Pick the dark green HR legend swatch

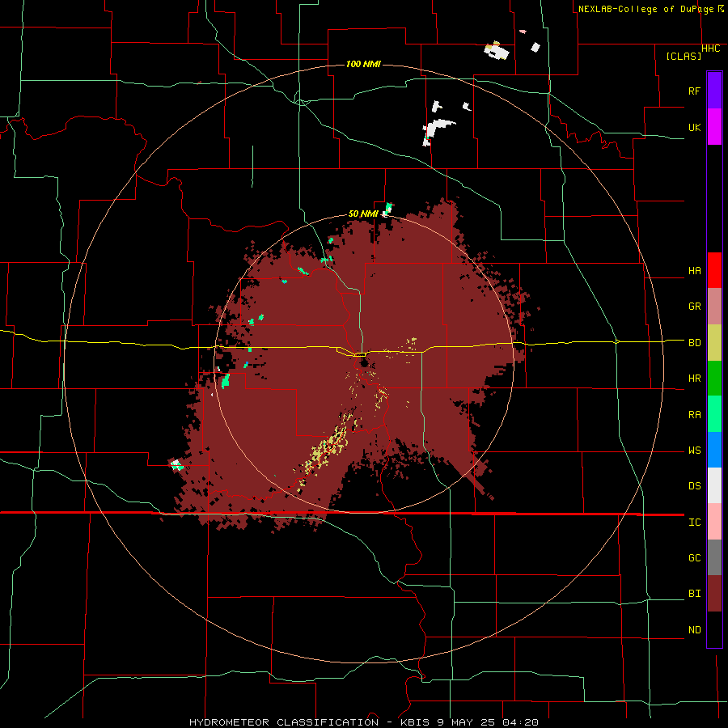coord(714,379)
